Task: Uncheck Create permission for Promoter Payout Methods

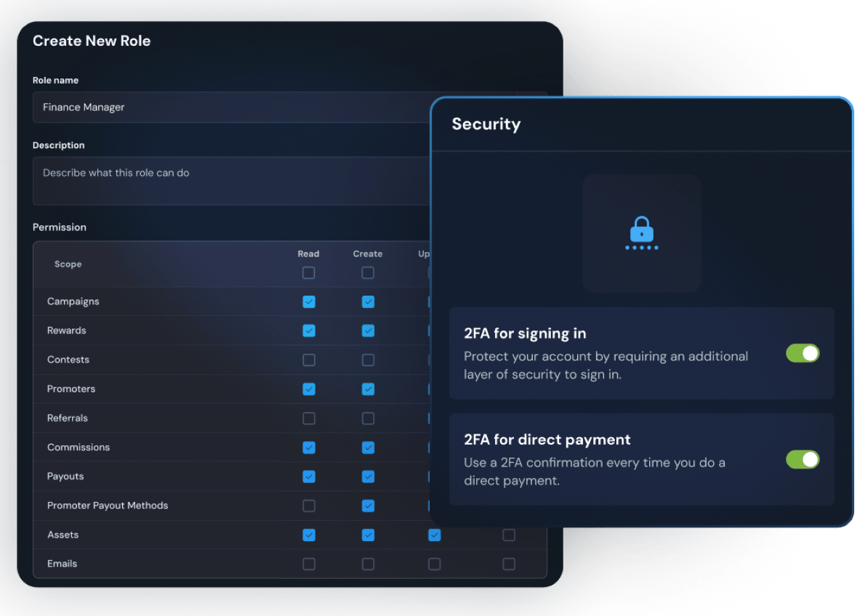Action: tap(368, 506)
